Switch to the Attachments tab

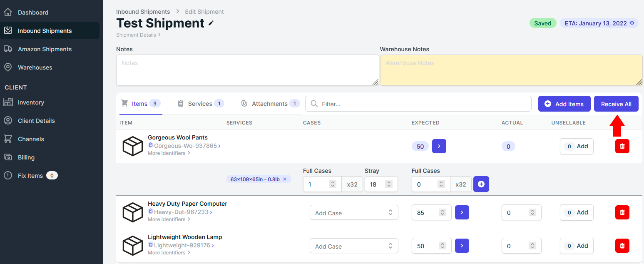(x=271, y=104)
